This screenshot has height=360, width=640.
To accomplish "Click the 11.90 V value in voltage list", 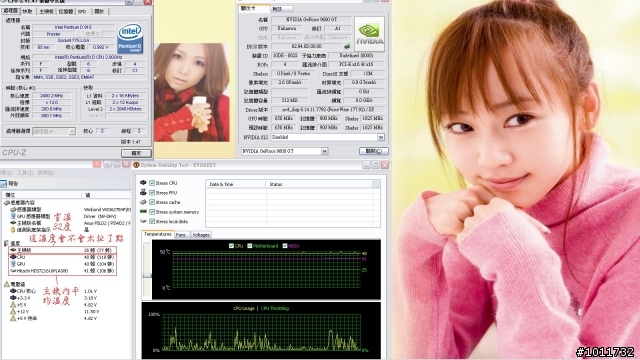I will [x=90, y=311].
